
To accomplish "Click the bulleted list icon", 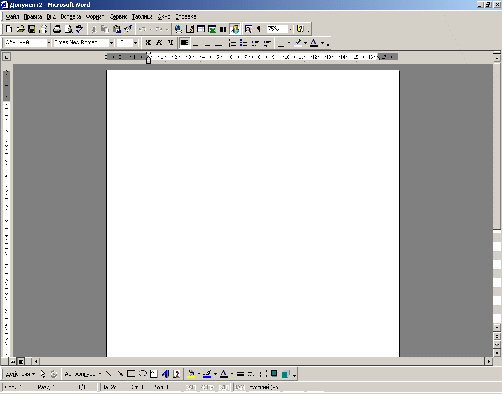I will (244, 43).
